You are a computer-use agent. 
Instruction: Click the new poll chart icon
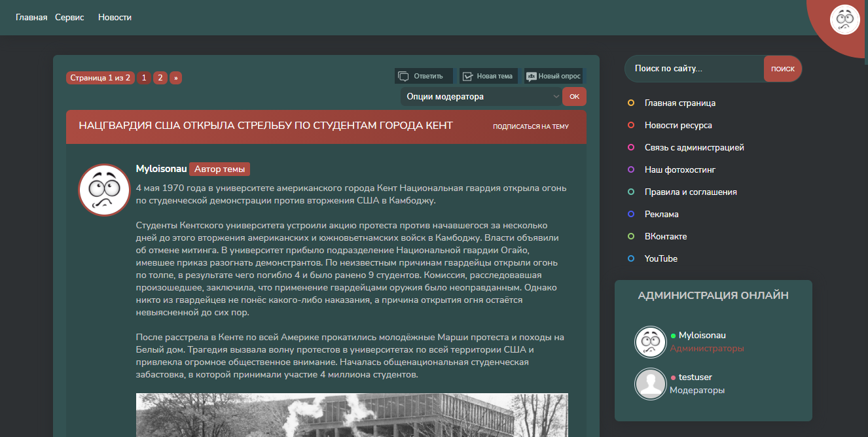pos(531,76)
